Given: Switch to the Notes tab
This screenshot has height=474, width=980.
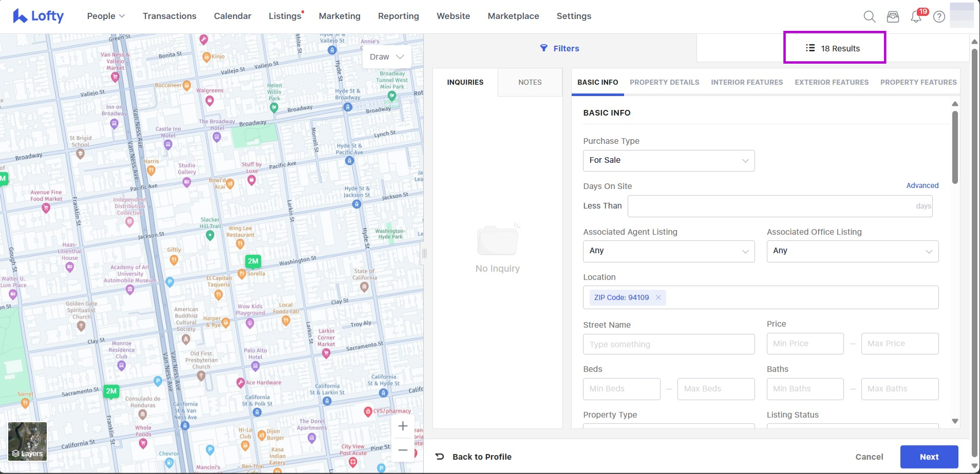Looking at the screenshot, I should pyautogui.click(x=530, y=82).
